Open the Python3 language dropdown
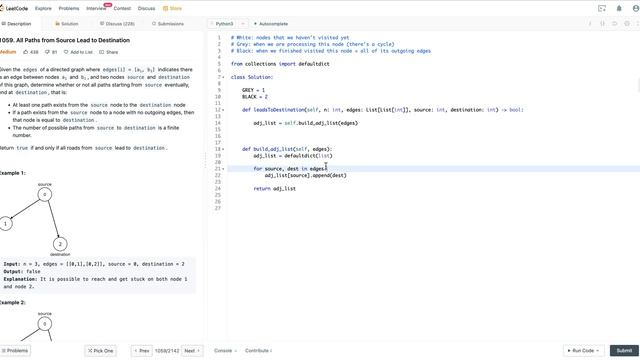The height and width of the screenshot is (360, 640). click(x=228, y=24)
